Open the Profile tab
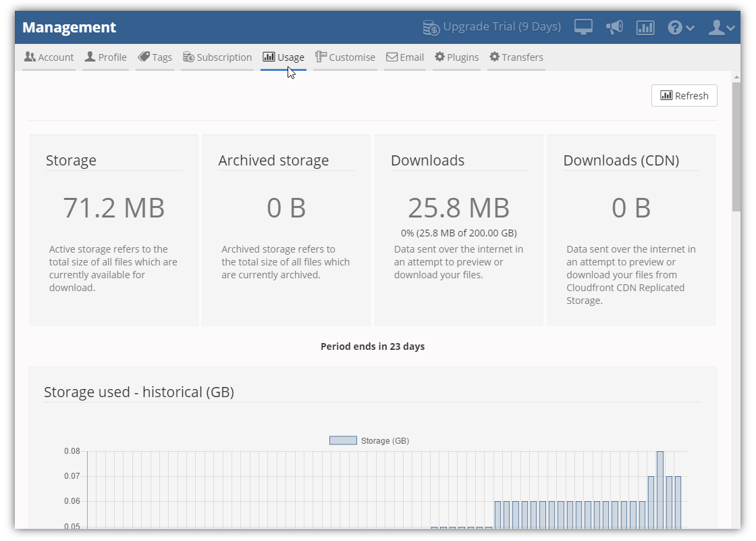Image resolution: width=756 pixels, height=541 pixels. [105, 57]
